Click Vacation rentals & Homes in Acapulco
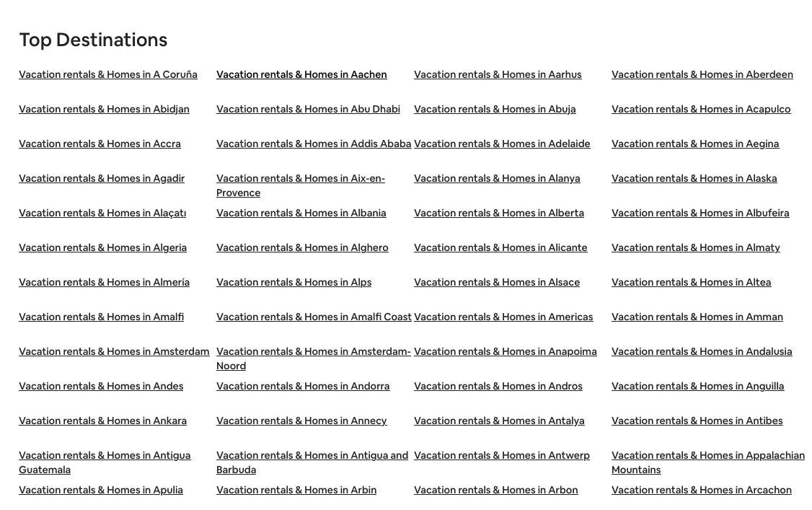 (701, 109)
